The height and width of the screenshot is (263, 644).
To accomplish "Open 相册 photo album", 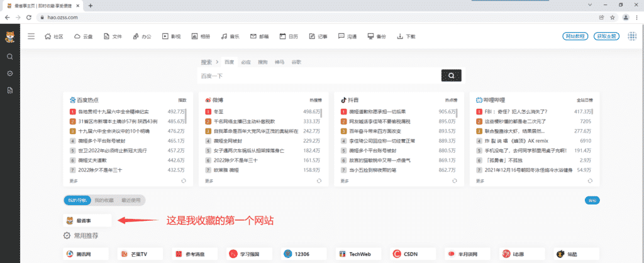I will point(201,36).
